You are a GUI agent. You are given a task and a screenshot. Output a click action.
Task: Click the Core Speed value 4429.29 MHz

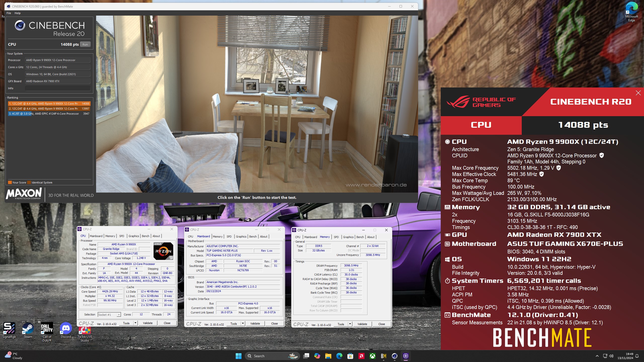tap(110, 292)
